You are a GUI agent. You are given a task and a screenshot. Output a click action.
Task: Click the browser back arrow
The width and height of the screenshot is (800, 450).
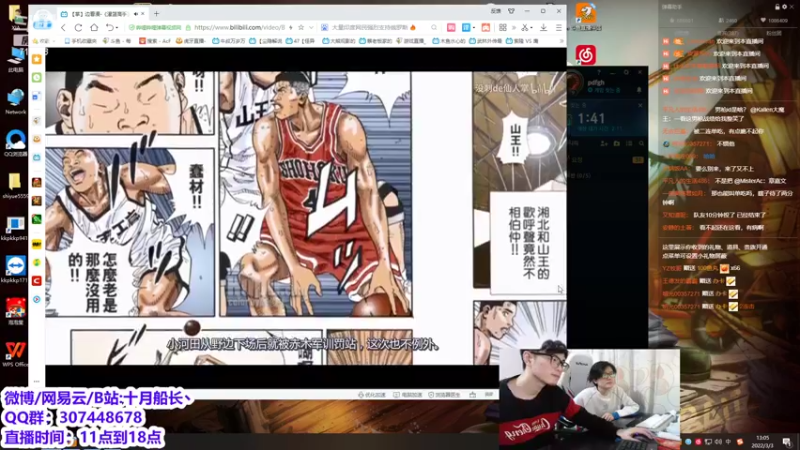click(63, 28)
